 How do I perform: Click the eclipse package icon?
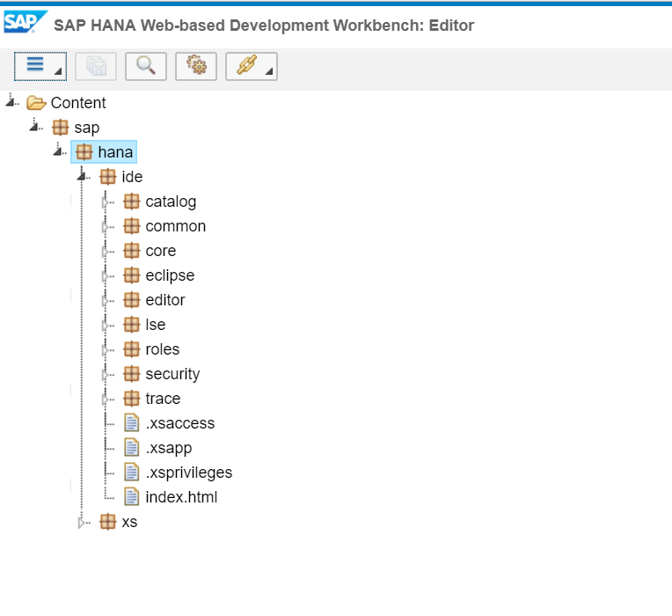point(132,275)
